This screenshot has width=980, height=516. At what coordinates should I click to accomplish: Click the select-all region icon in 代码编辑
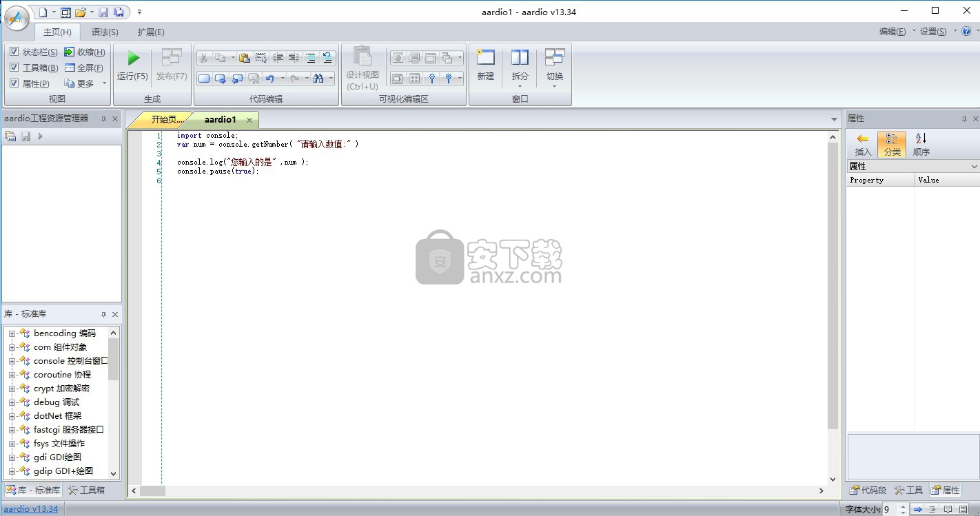(x=261, y=58)
